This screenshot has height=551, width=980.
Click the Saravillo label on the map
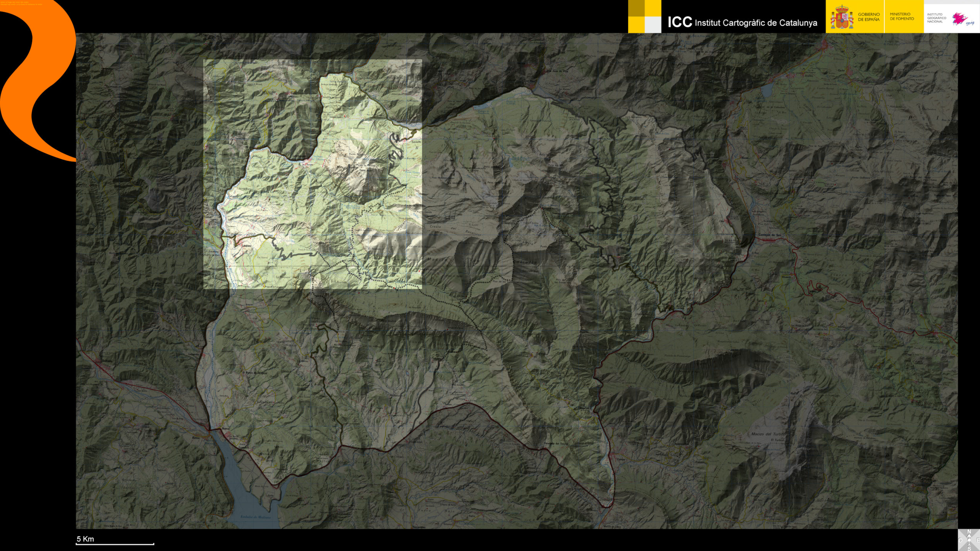coord(416,142)
